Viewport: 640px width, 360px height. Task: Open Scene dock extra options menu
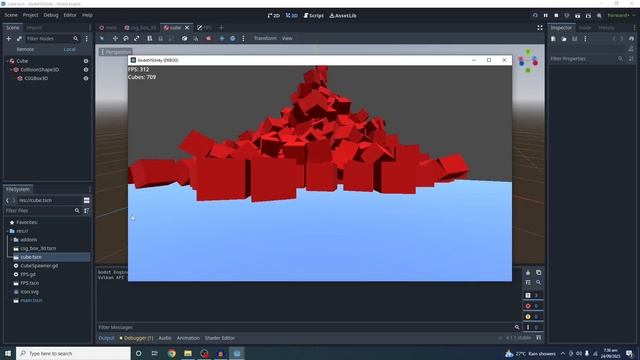coord(87,38)
